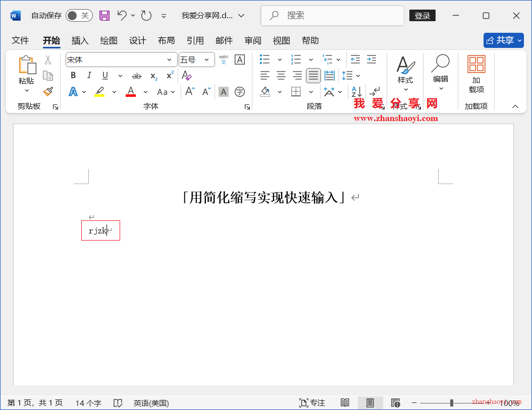
Task: Cut selection with the scissors icon
Action: tap(48, 60)
